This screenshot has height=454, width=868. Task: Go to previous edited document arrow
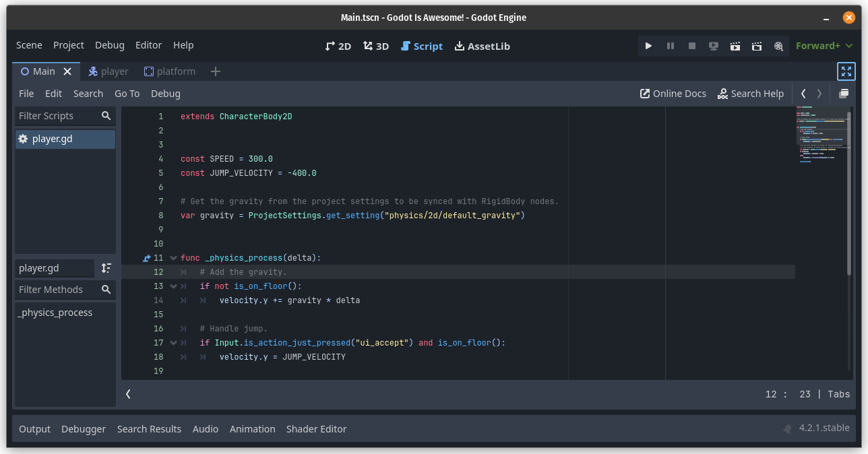[803, 94]
